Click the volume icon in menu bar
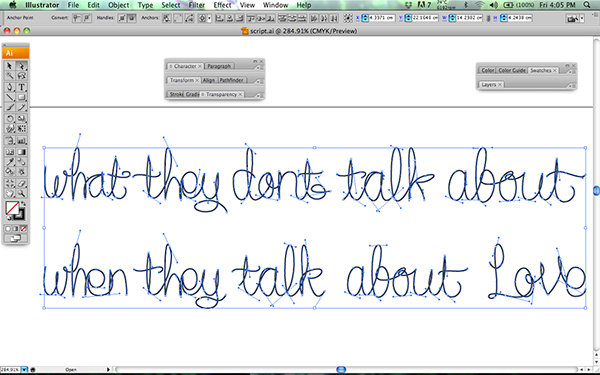 click(x=493, y=5)
